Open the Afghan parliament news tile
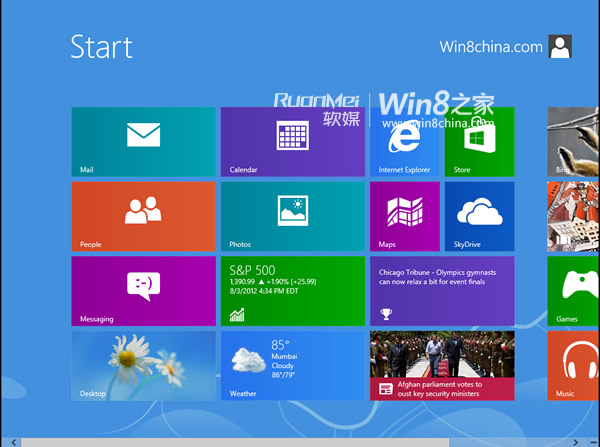The image size is (600, 447). 442,365
